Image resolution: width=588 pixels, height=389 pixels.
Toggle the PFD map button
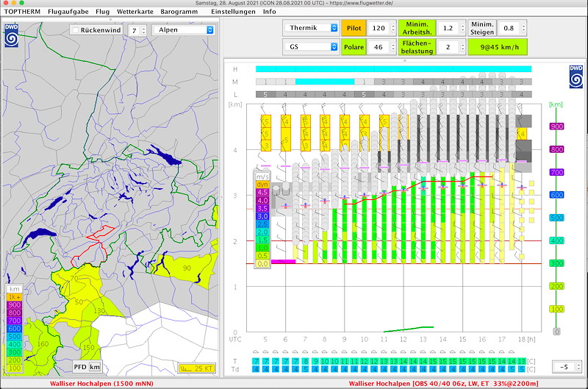pyautogui.click(x=79, y=366)
